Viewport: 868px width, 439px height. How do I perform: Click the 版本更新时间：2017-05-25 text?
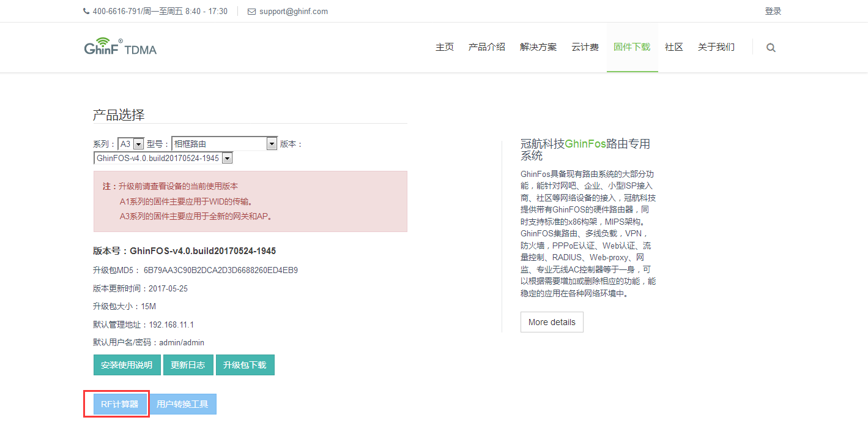tap(140, 288)
